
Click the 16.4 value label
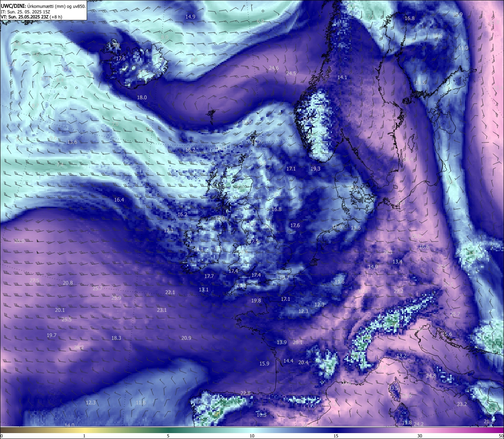119,200
